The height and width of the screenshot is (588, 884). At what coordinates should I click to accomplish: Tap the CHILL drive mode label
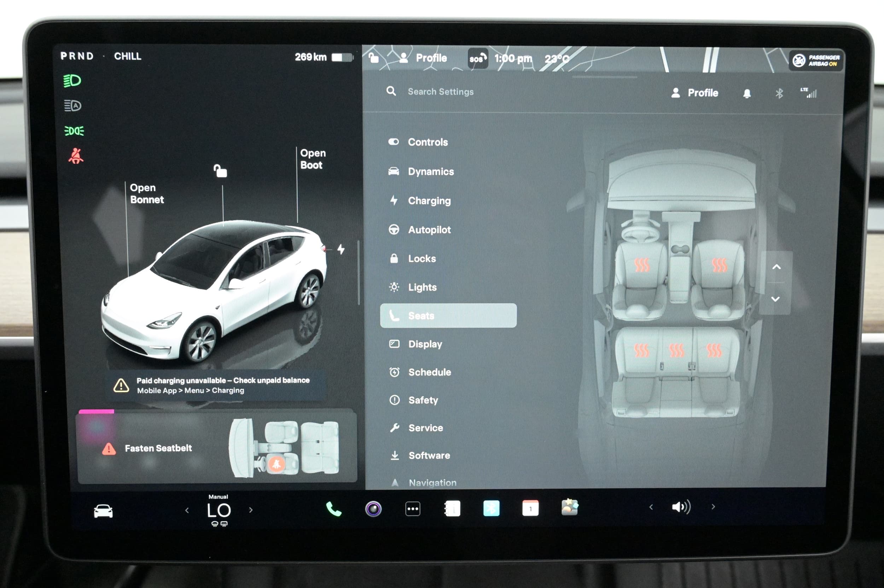(128, 56)
